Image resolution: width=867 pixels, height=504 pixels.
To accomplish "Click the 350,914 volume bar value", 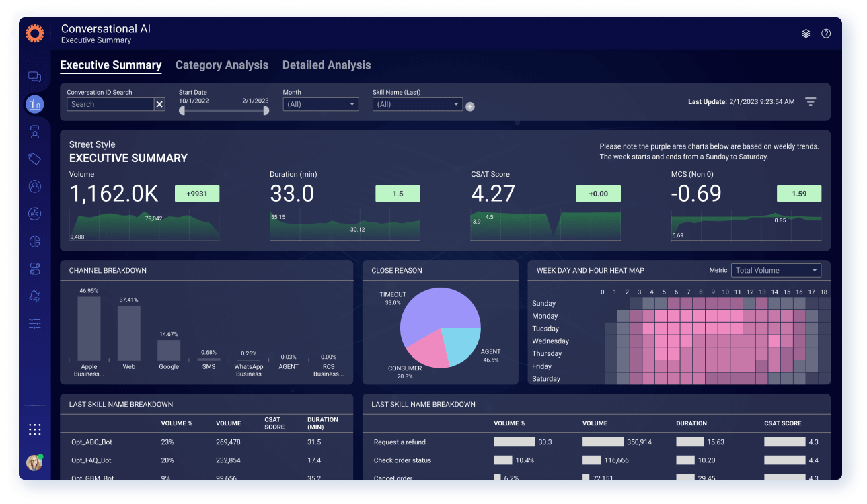I will click(639, 442).
